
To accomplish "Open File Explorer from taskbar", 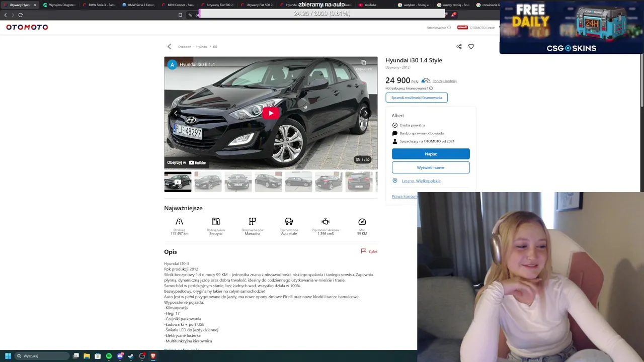I will [87, 356].
